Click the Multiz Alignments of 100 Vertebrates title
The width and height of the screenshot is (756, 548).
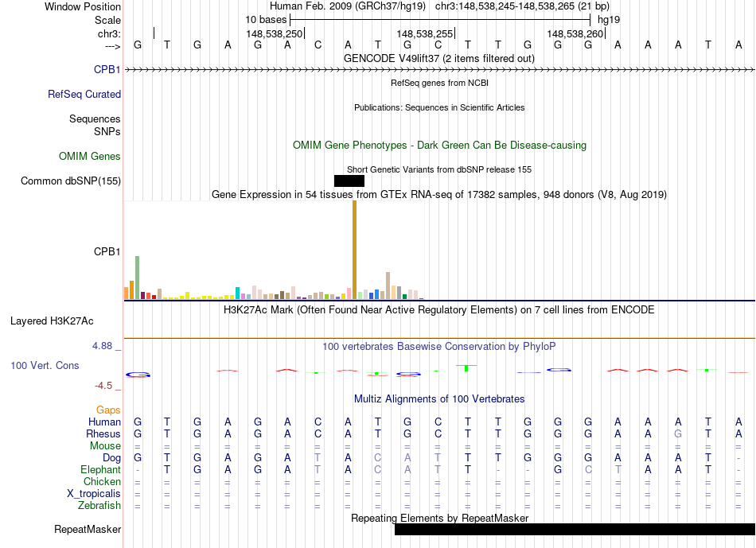tap(439, 398)
